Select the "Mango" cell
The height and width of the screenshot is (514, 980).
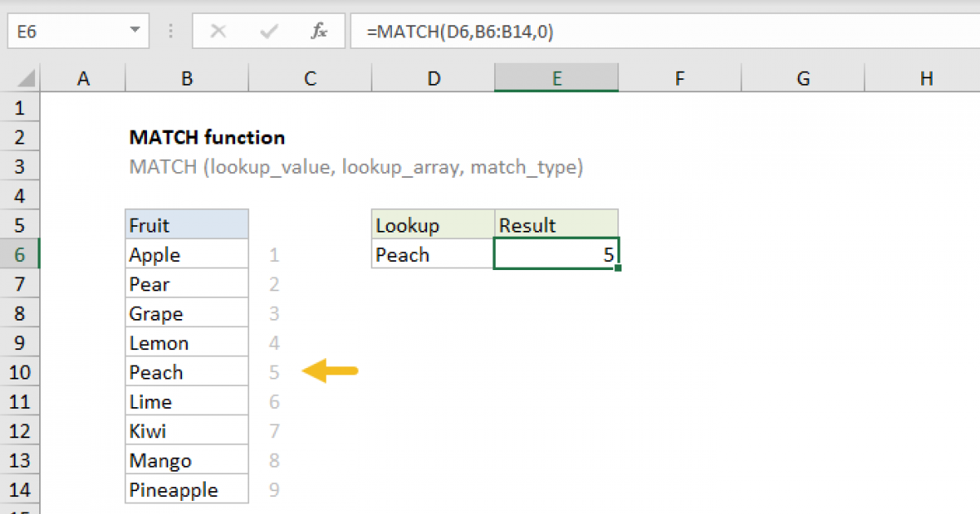click(x=187, y=460)
